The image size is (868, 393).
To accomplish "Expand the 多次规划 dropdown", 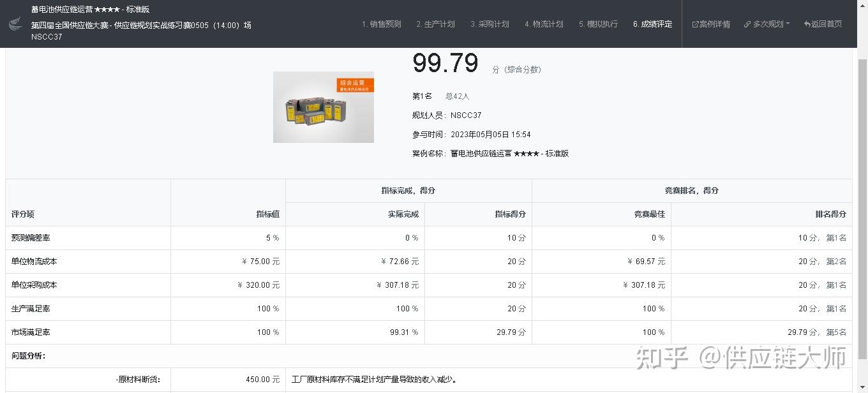I will 767,24.
